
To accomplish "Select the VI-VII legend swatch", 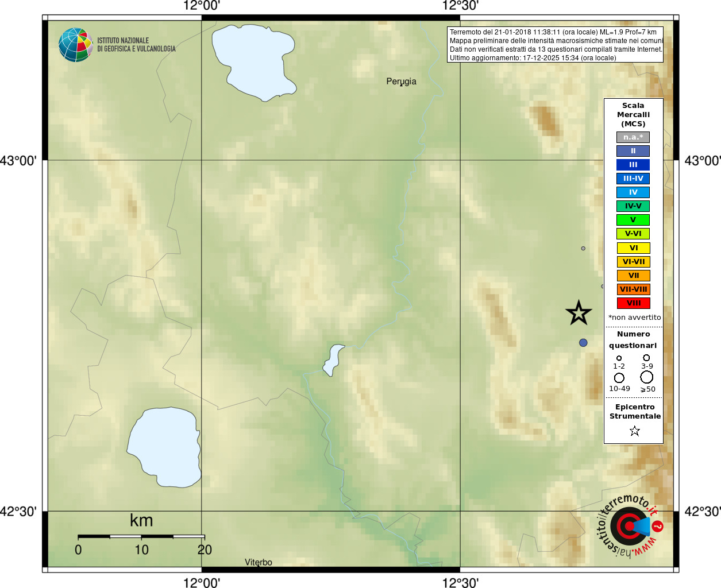I will tap(633, 262).
